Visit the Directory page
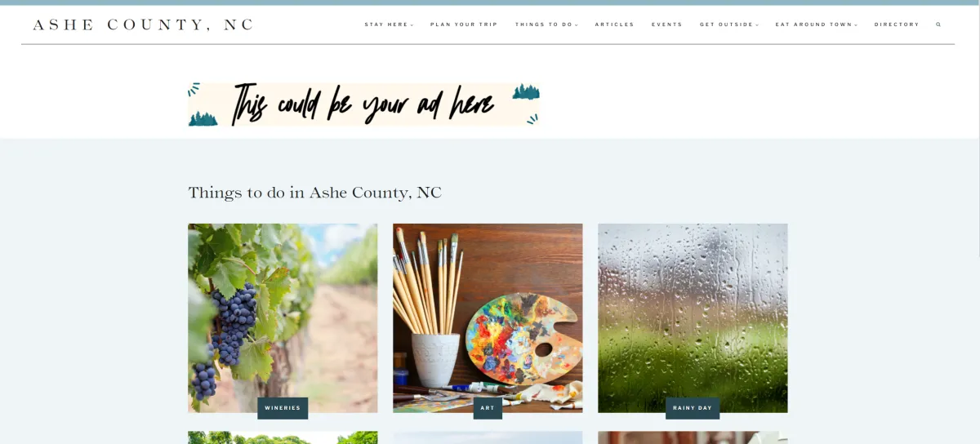The height and width of the screenshot is (444, 980). click(x=897, y=24)
